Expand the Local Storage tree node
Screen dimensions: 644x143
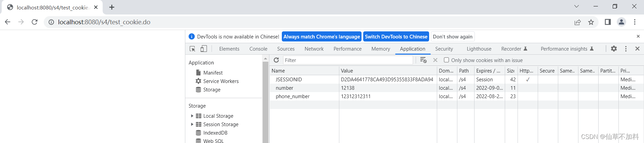(x=192, y=116)
